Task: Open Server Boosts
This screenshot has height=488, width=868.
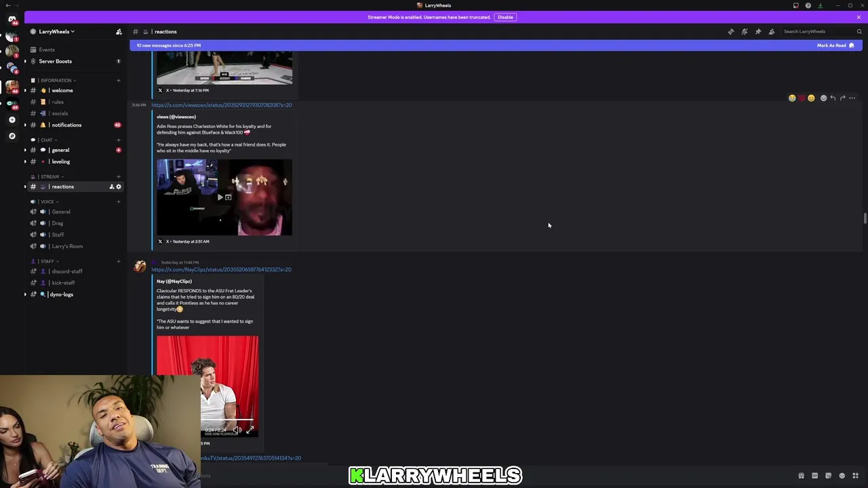Action: pyautogui.click(x=75, y=62)
